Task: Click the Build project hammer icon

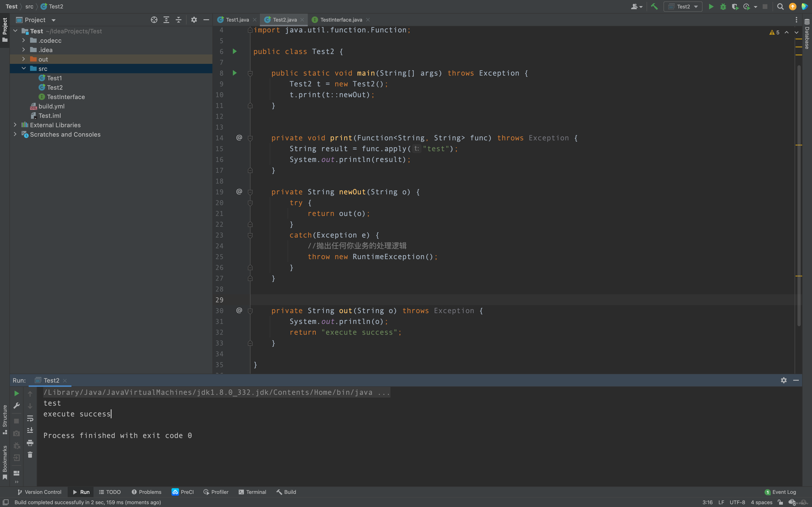Action: tap(654, 6)
